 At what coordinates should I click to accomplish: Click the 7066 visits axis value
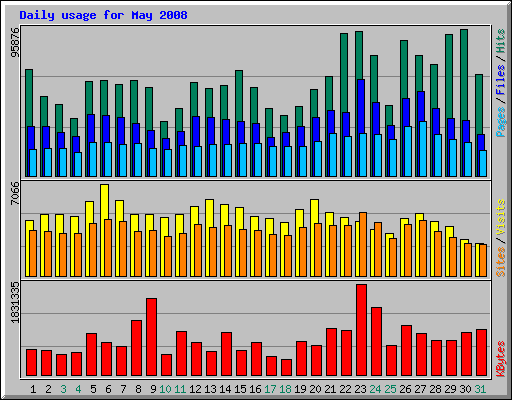click(15, 193)
